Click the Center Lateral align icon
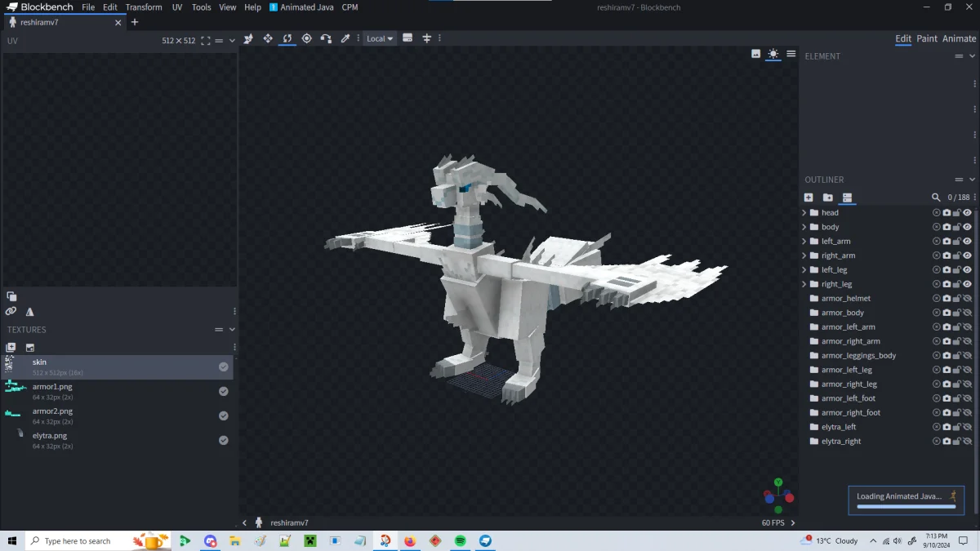This screenshot has height=551, width=980. coord(426,38)
